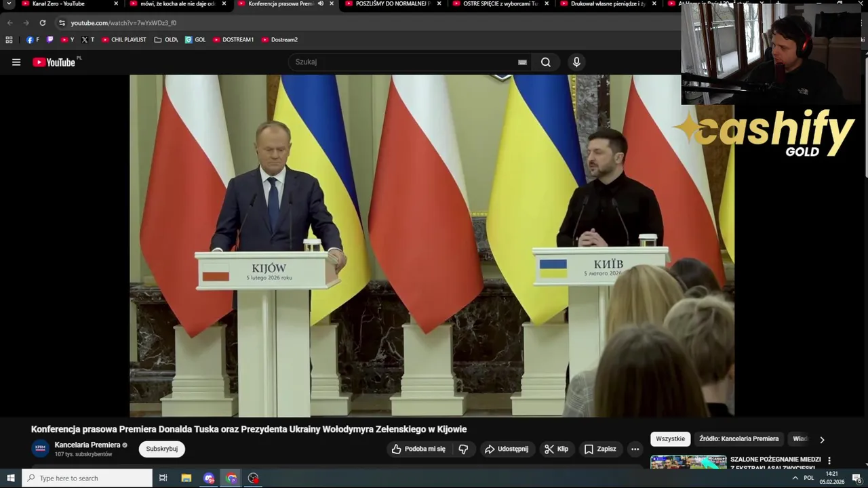Save video using the Zapisz button
Viewport: 868px width, 488px height.
point(600,449)
